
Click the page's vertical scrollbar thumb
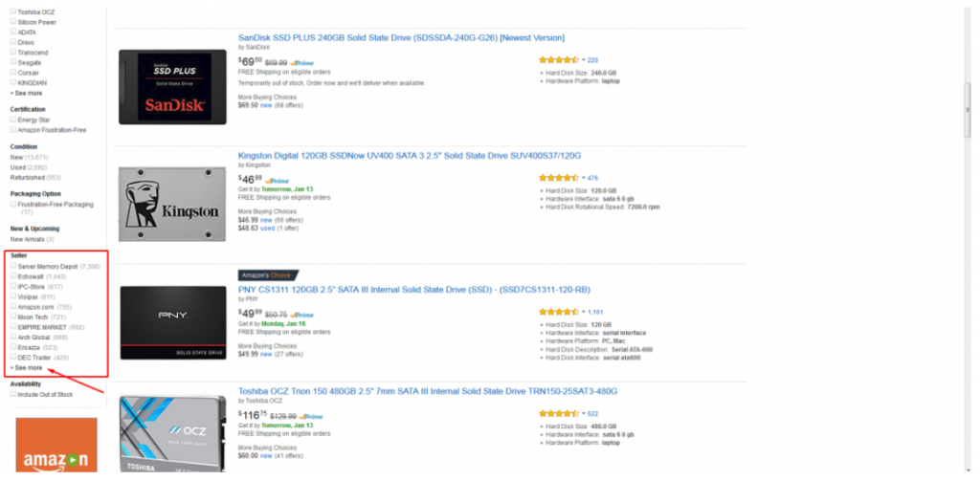(969, 109)
